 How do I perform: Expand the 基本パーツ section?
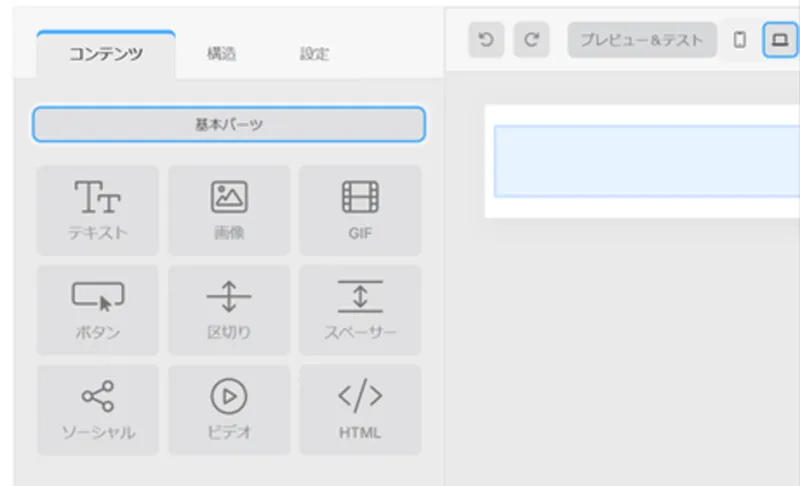[x=229, y=124]
